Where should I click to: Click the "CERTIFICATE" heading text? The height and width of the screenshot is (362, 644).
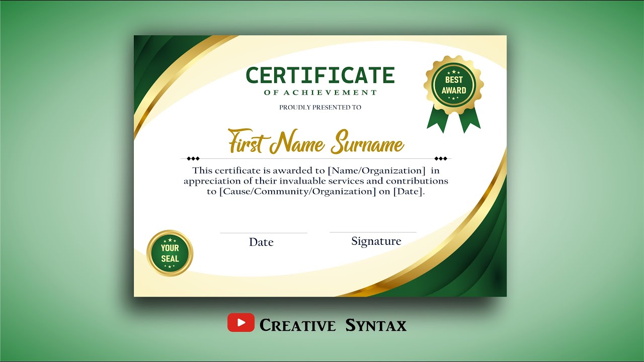click(320, 75)
